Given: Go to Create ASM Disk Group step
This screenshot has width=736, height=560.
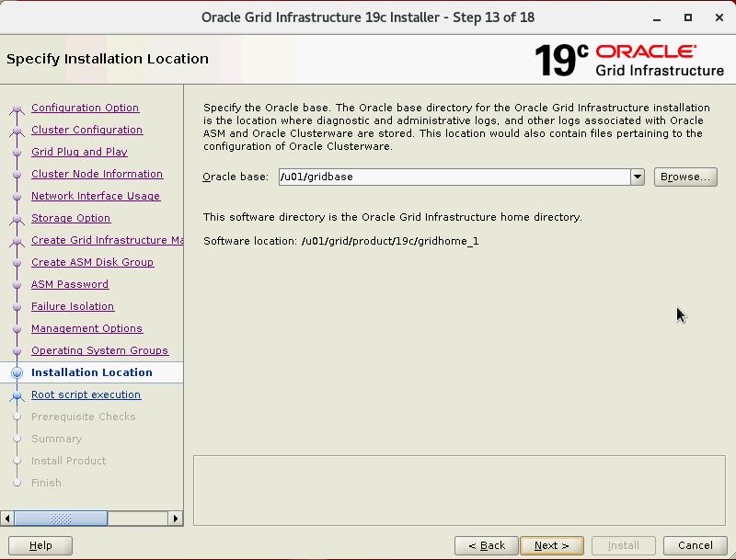Looking at the screenshot, I should click(x=92, y=262).
